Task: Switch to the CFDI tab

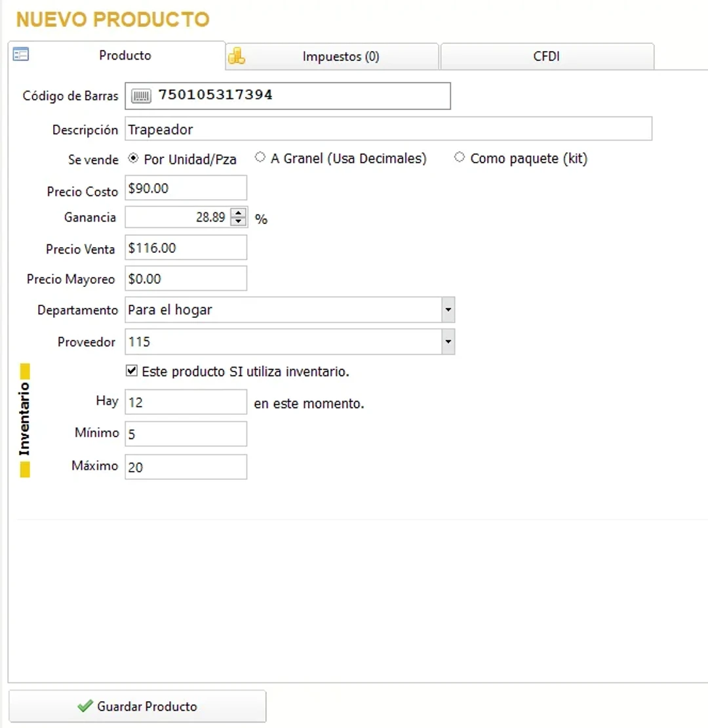Action: click(547, 56)
